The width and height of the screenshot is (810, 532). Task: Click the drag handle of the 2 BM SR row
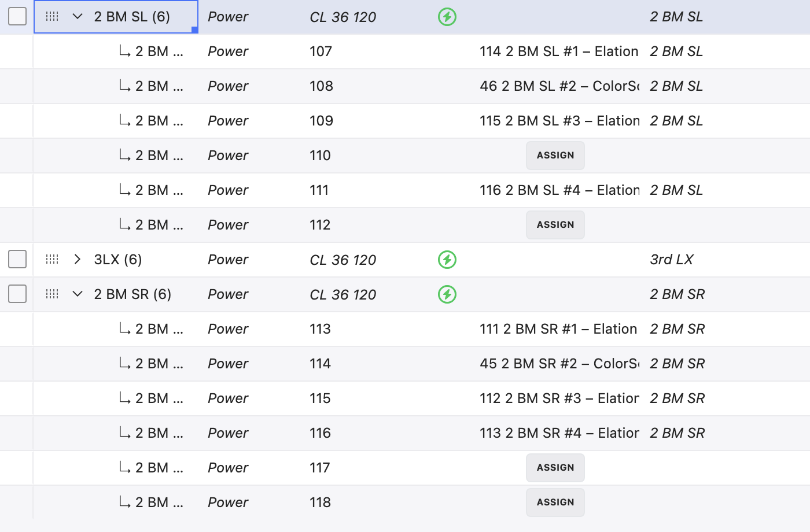click(52, 294)
